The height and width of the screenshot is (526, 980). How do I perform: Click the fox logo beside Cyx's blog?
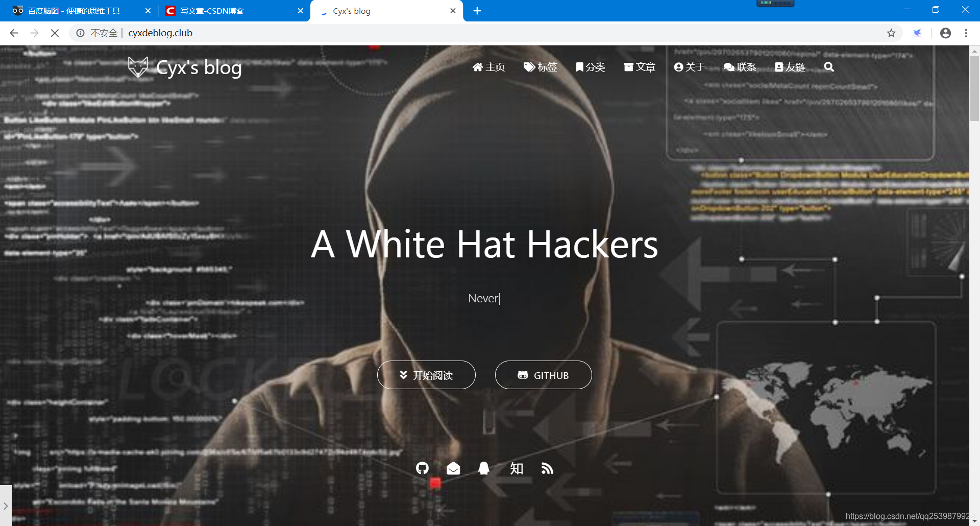[138, 67]
